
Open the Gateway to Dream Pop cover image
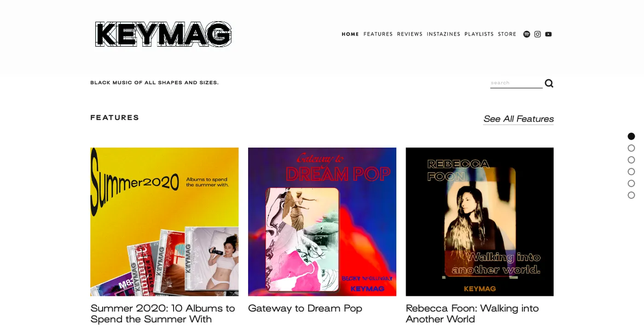(322, 221)
